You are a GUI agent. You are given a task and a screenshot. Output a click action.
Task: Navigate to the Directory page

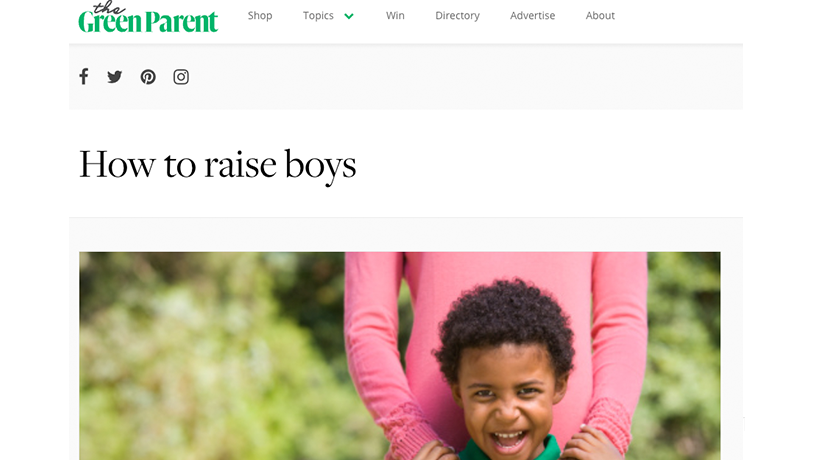[458, 16]
